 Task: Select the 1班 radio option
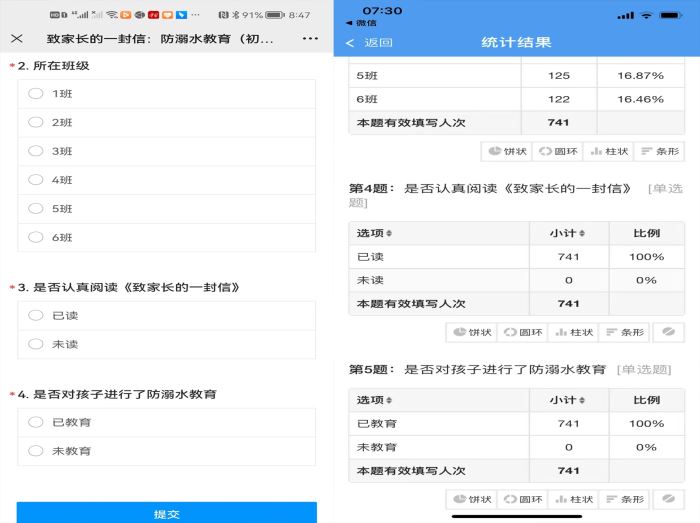tap(36, 94)
